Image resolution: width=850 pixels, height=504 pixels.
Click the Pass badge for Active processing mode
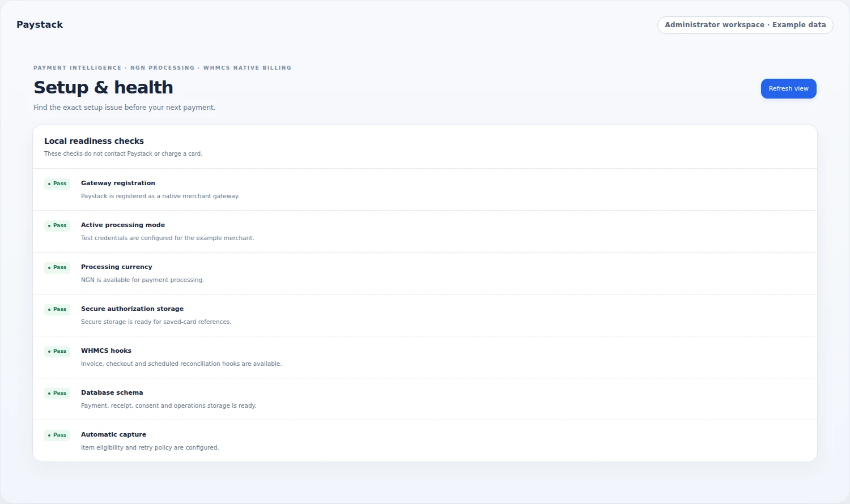click(x=57, y=225)
